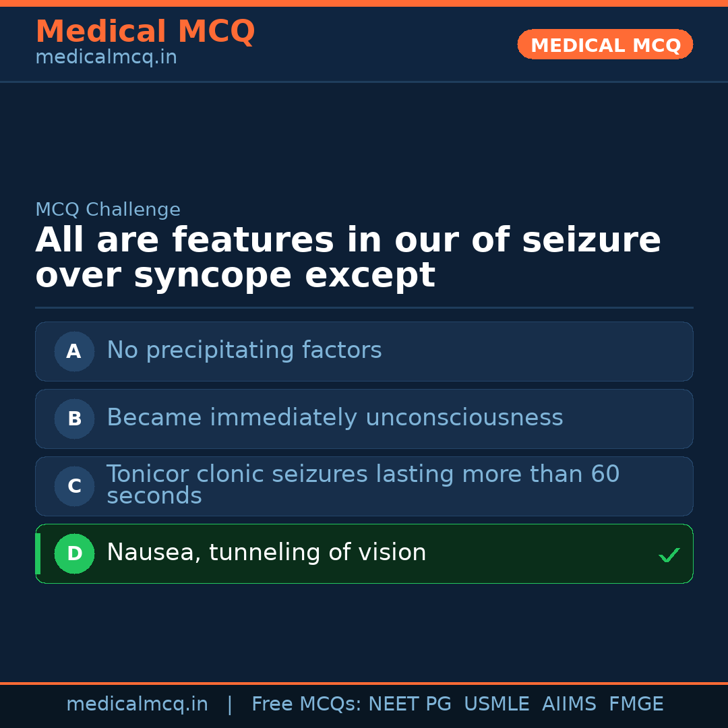Screen dimensions: 728x728
Task: Click the 'Free MCQs:' footer label
Action: click(x=307, y=704)
